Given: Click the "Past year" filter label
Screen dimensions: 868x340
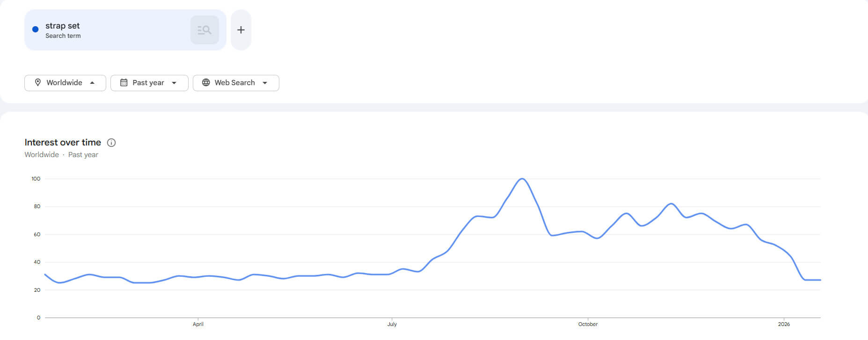Looking at the screenshot, I should [148, 83].
